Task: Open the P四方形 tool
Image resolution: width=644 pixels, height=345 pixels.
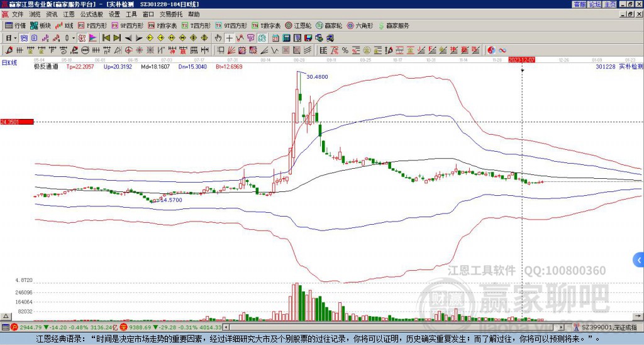Action: pyautogui.click(x=92, y=25)
